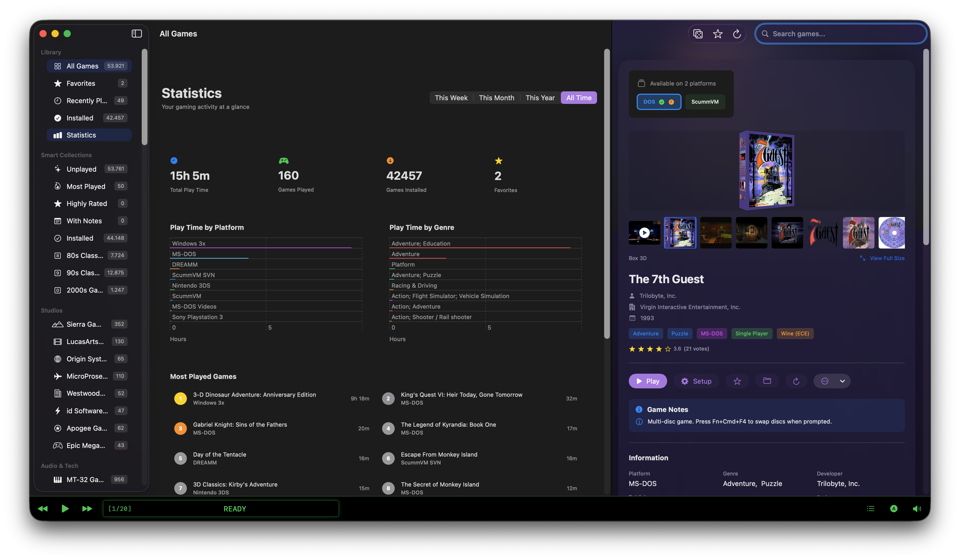Open the game's folder via the folder icon
The width and height of the screenshot is (960, 560).
click(x=767, y=381)
